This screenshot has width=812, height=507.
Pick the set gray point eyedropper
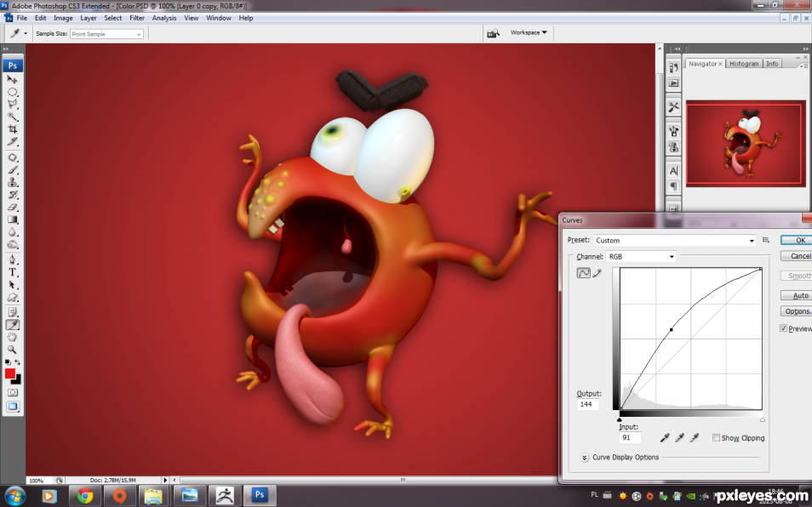coord(679,438)
